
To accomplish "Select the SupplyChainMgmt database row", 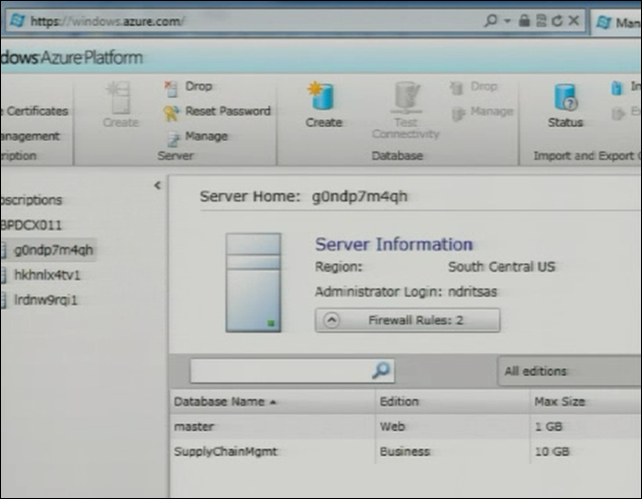I will tap(405, 452).
